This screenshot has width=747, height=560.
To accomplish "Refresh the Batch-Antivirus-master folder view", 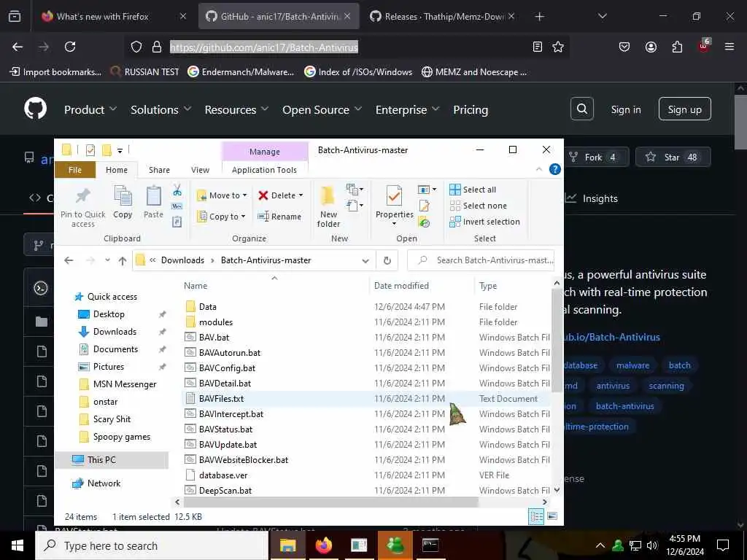I will pos(387,260).
